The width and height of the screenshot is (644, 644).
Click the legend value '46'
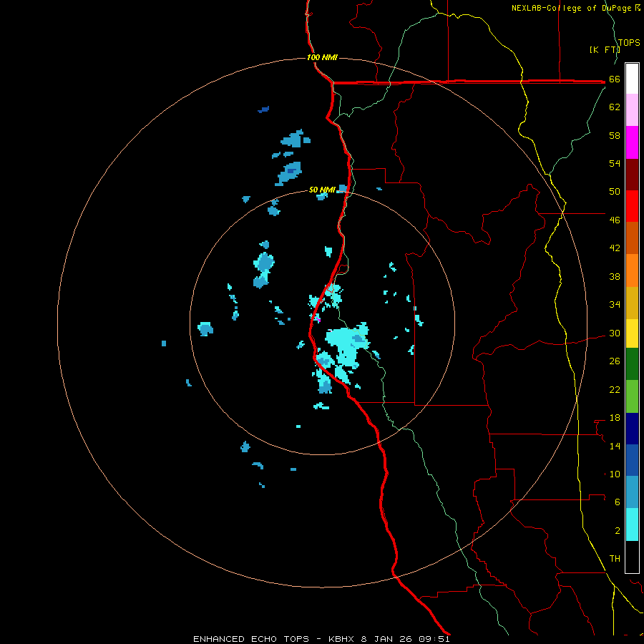pos(615,220)
